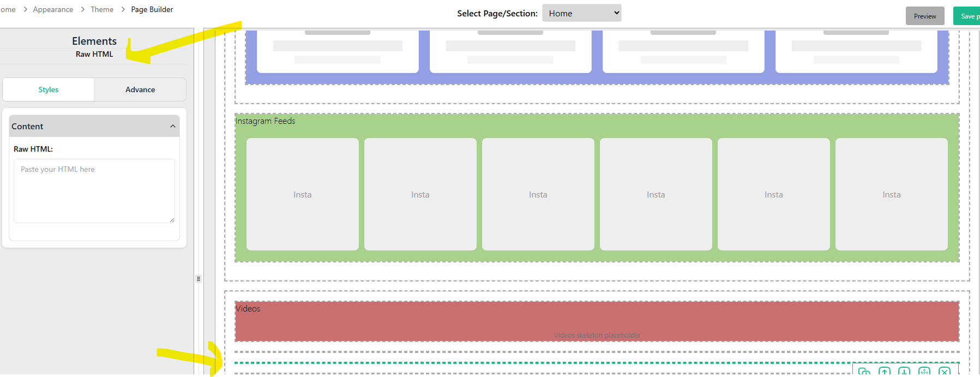980x377 pixels.
Task: Click the green Save button
Action: coord(967,16)
